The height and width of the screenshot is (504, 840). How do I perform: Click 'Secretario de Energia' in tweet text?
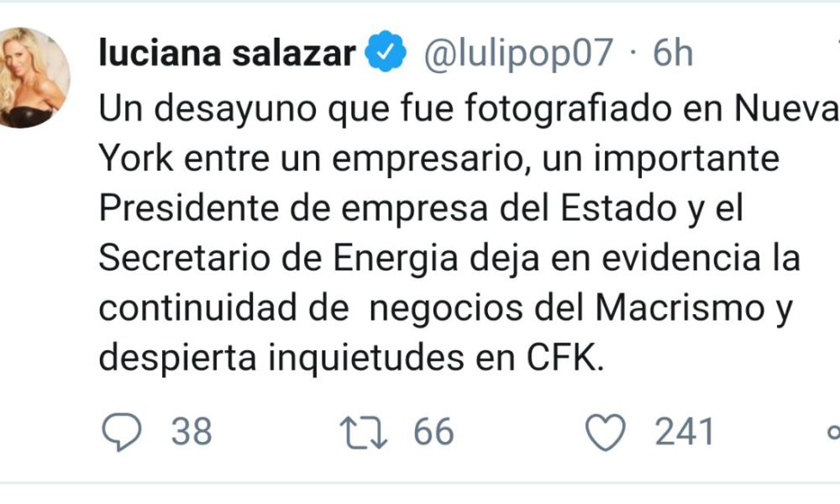pos(279,258)
